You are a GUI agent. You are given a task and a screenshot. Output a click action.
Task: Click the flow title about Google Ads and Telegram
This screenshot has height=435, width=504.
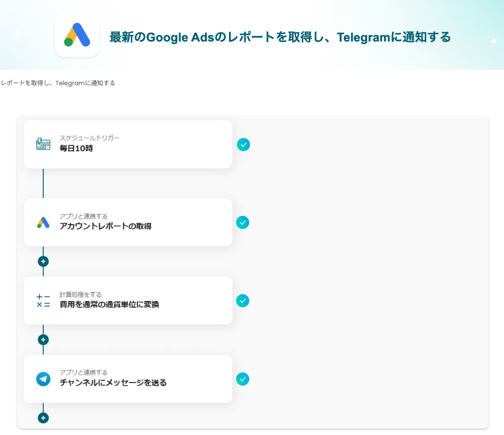[280, 37]
